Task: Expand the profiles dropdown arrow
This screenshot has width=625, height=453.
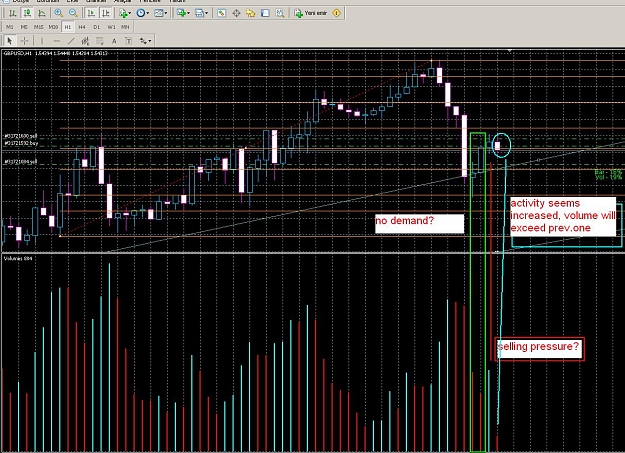Action: (206, 13)
